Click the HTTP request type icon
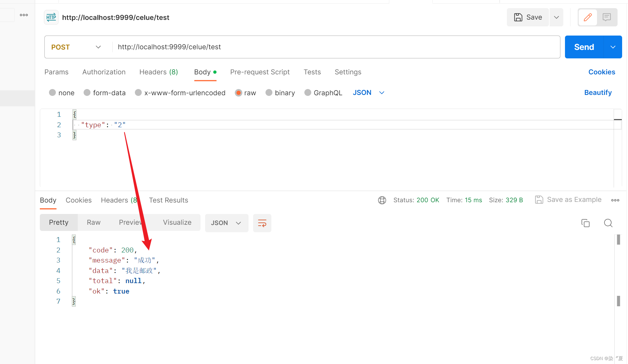This screenshot has height=364, width=628. (51, 17)
